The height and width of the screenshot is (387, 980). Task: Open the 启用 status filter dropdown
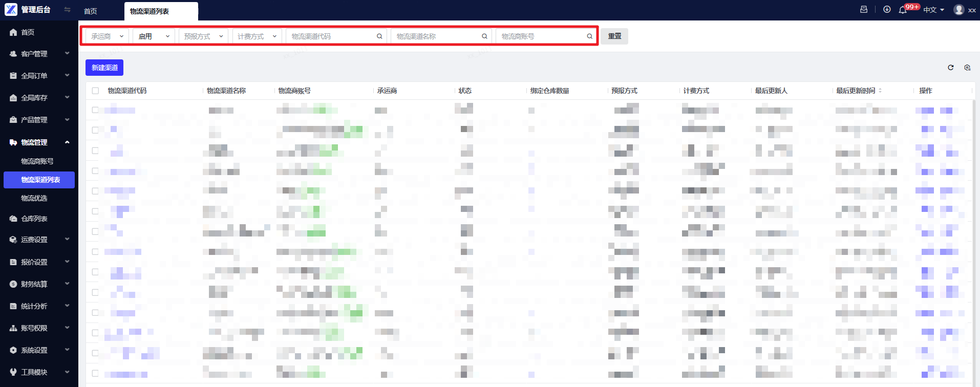click(154, 36)
